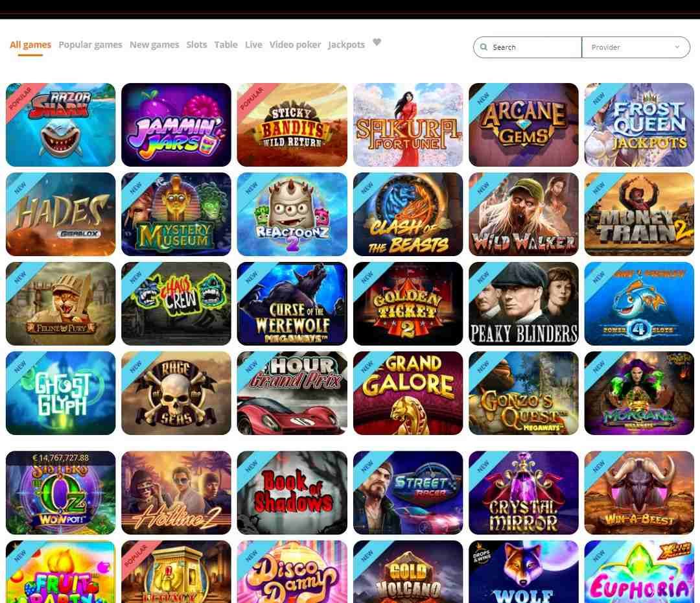Click the search magnifier icon
This screenshot has width=700, height=603.
click(484, 47)
